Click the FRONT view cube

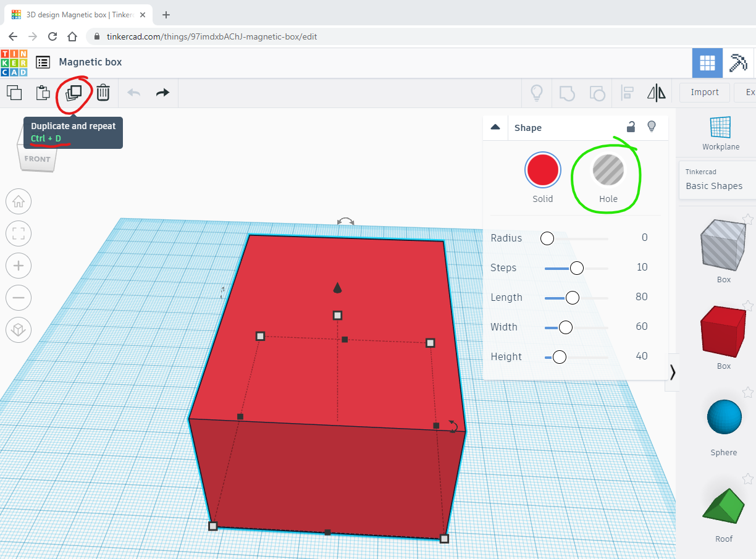point(36,159)
